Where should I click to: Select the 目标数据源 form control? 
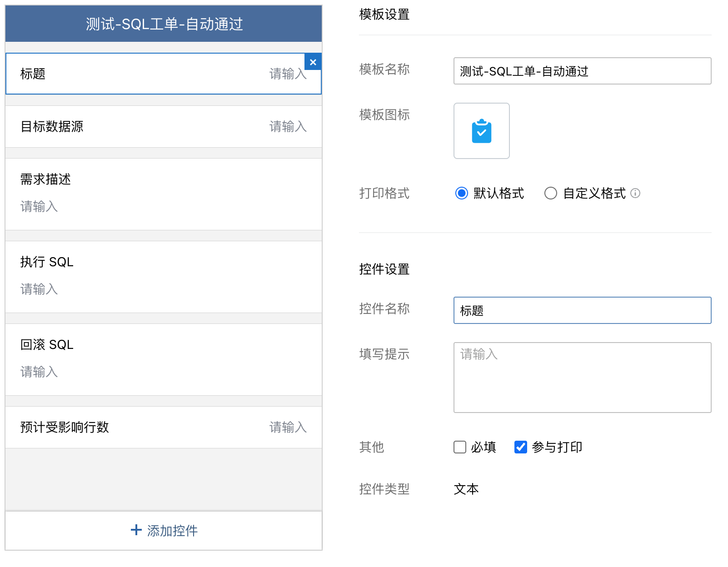[x=164, y=126]
